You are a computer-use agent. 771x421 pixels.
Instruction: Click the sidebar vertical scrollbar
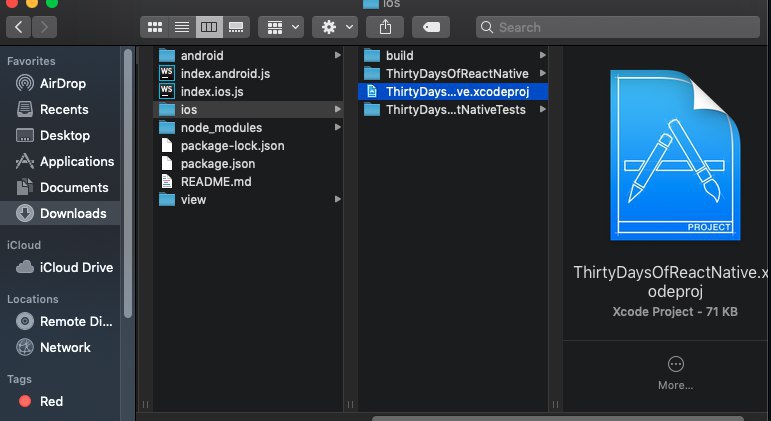tap(128, 183)
